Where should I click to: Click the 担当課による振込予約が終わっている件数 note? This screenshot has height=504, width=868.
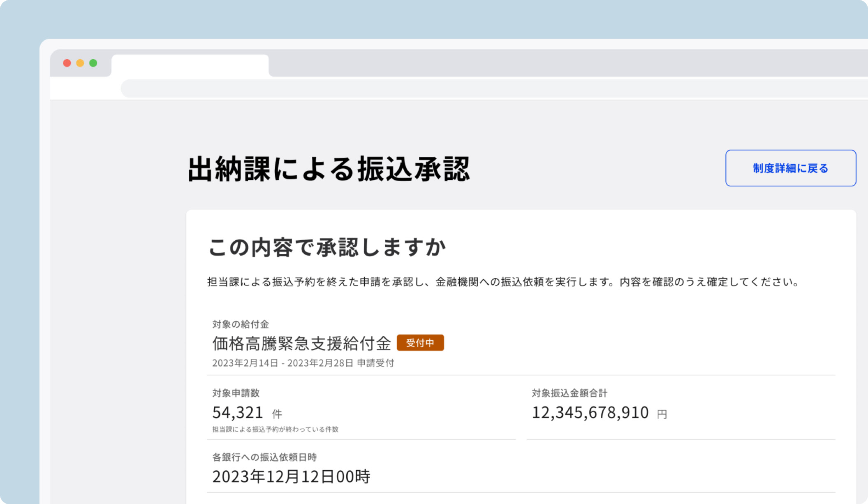(x=275, y=429)
